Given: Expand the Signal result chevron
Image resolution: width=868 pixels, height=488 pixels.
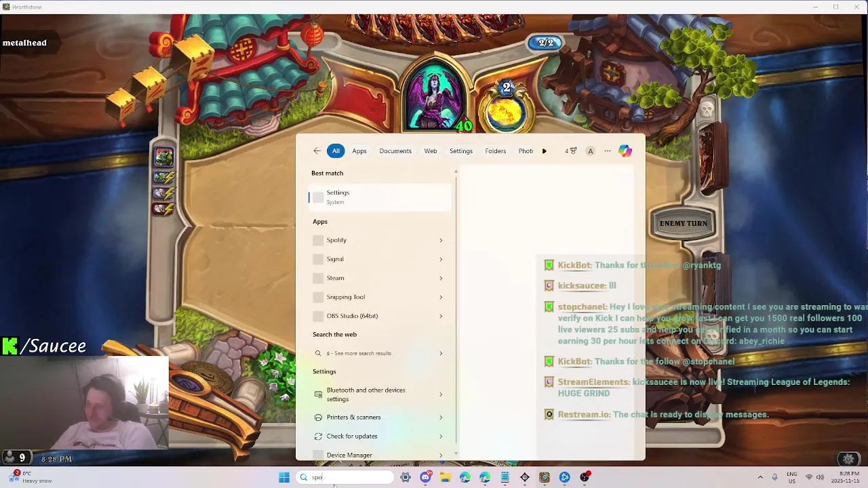Looking at the screenshot, I should tap(441, 259).
